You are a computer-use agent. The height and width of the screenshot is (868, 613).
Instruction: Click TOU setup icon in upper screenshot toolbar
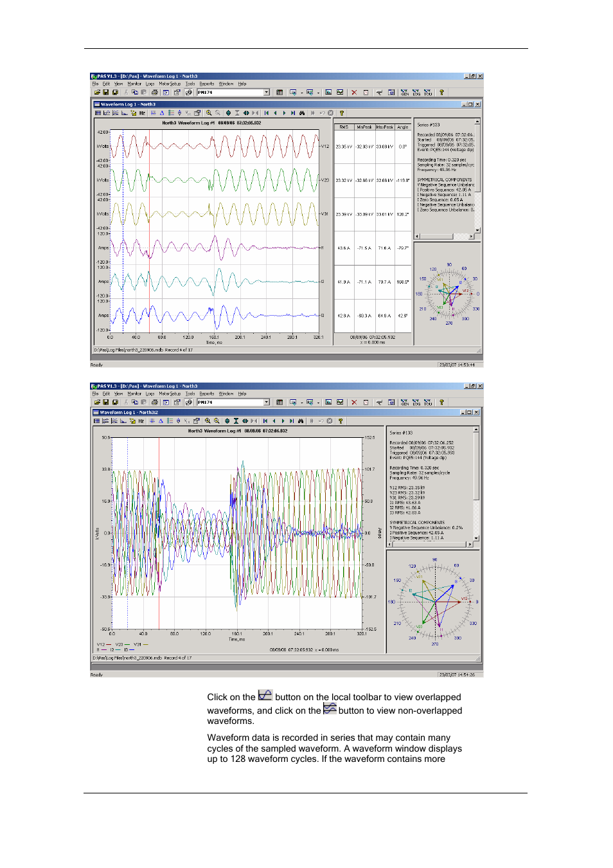(428, 93)
